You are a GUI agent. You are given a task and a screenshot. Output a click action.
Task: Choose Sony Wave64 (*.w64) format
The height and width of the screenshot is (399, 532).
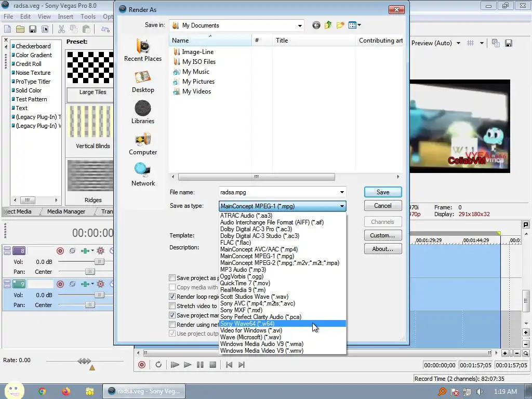click(x=283, y=324)
